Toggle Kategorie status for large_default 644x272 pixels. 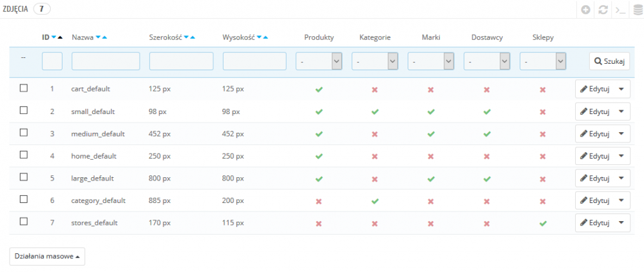pyautogui.click(x=375, y=179)
